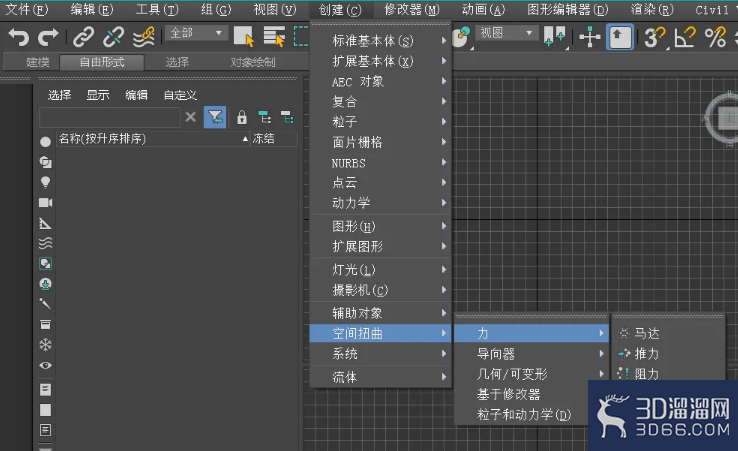This screenshot has height=451, width=738.
Task: Choose the rectangular selection region icon
Action: click(x=301, y=37)
